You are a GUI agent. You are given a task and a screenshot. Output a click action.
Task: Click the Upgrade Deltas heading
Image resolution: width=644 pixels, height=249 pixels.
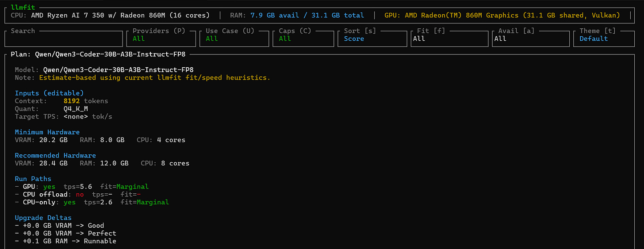click(x=43, y=218)
